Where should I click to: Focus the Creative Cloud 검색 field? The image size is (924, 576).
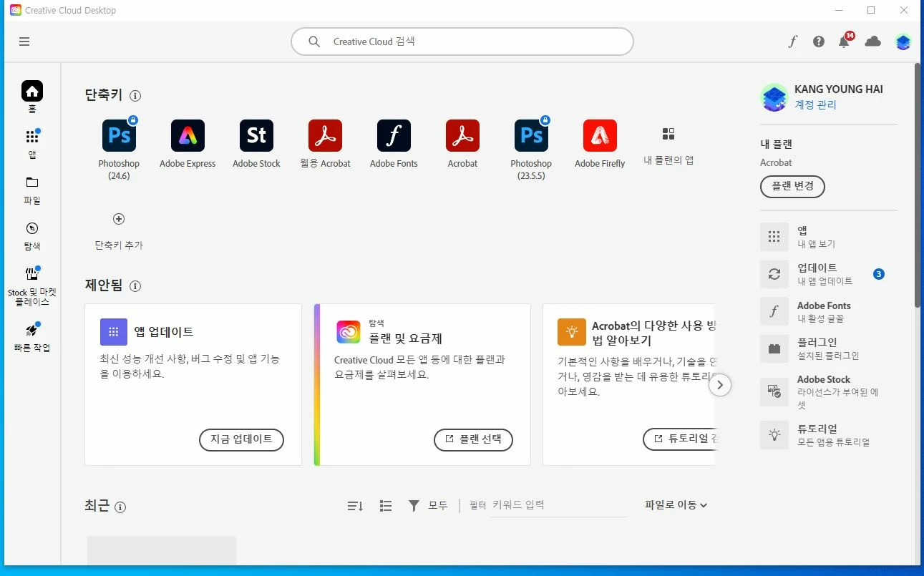point(462,42)
